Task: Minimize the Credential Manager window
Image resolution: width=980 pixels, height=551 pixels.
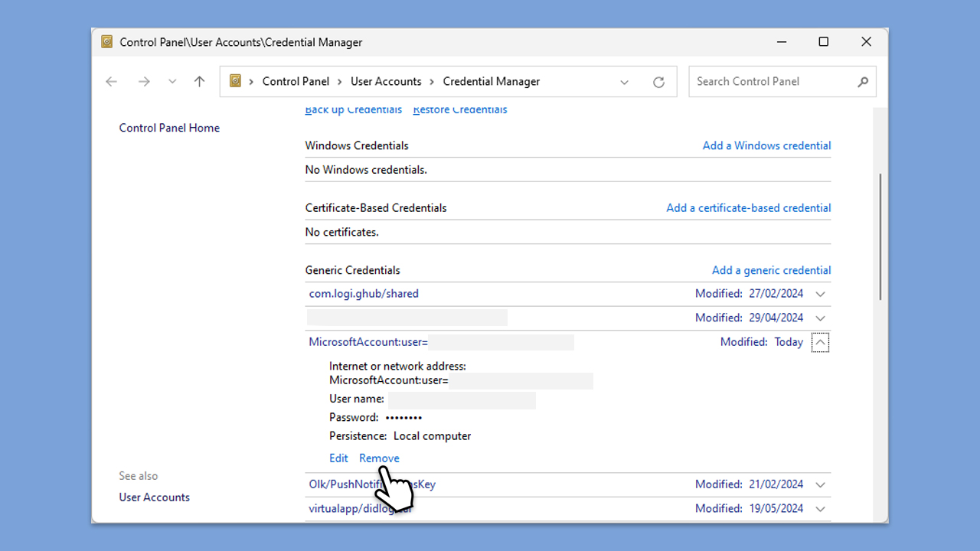Action: (781, 42)
